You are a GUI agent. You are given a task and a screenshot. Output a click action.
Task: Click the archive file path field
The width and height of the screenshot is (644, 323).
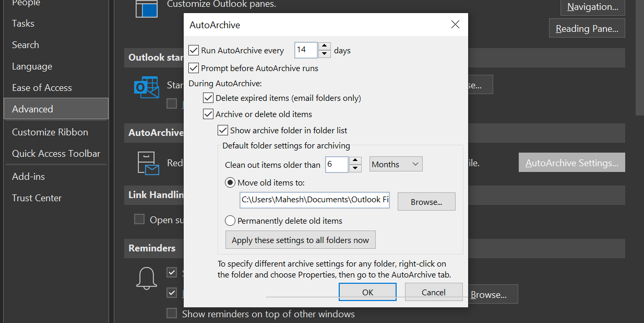click(x=314, y=200)
